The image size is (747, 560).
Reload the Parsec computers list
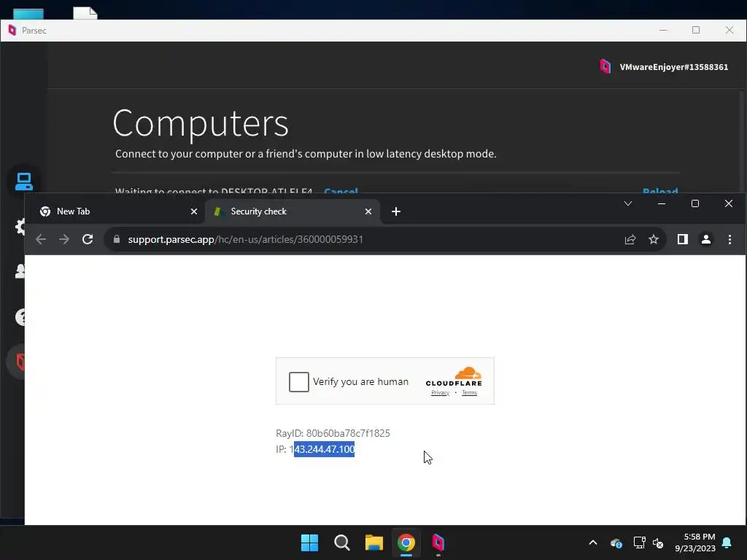(660, 190)
